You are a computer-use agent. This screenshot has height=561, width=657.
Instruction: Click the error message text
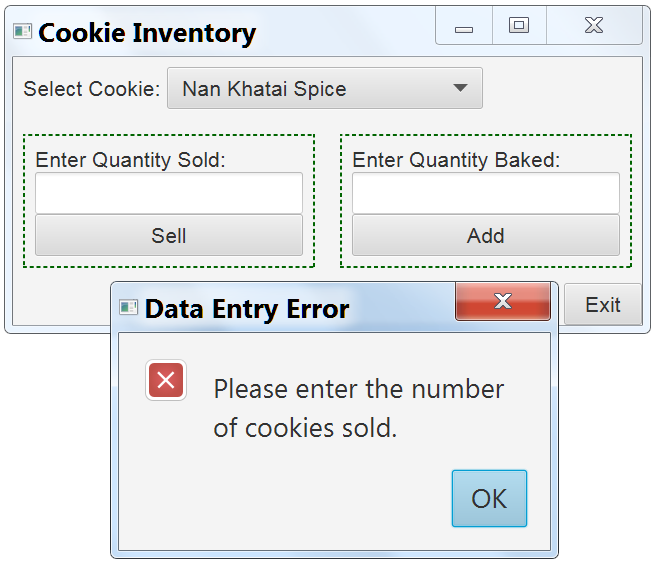pyautogui.click(x=359, y=408)
